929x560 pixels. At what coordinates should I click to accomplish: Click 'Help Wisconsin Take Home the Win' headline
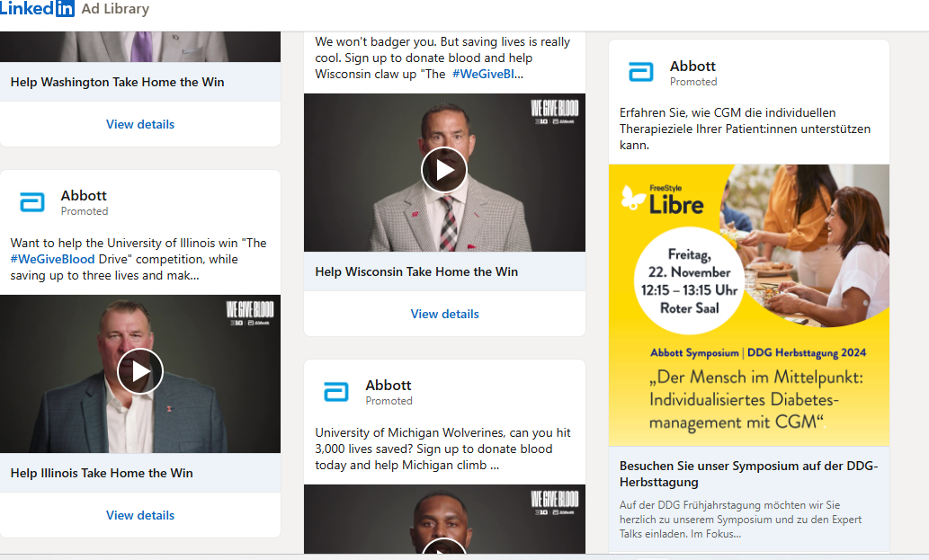click(x=416, y=271)
